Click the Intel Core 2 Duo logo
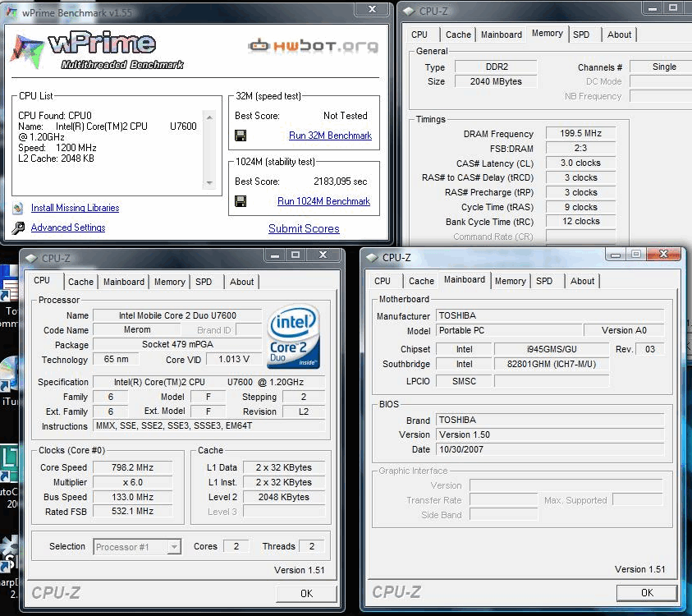692x616 pixels. [294, 338]
